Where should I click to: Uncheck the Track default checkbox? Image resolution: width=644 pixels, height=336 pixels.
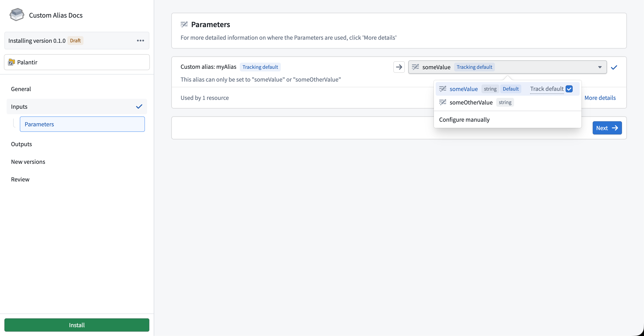point(569,89)
